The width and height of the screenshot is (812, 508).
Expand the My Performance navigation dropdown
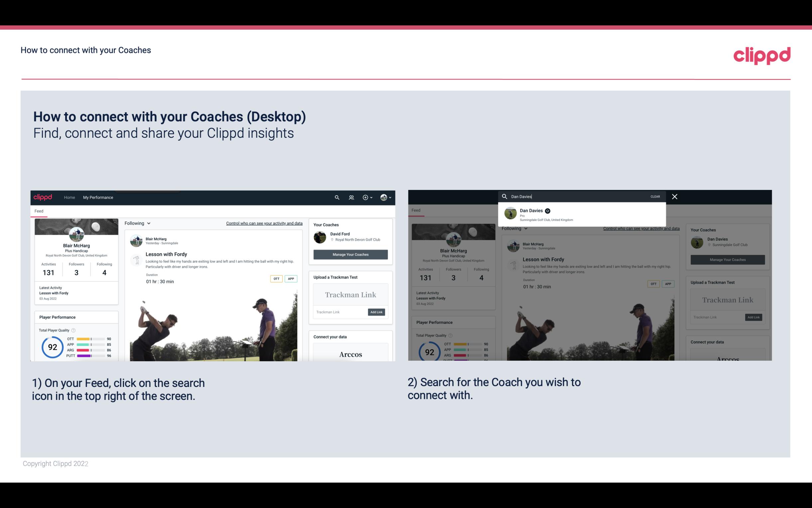(x=98, y=197)
